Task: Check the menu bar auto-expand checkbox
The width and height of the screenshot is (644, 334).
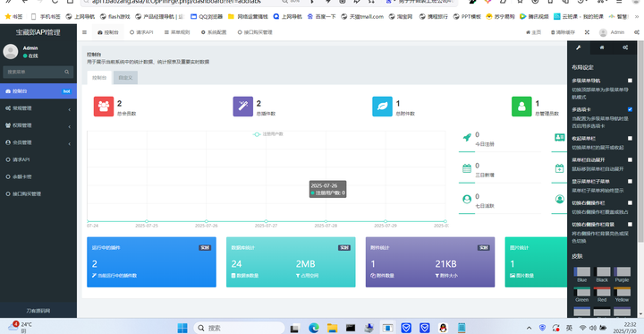Action: click(630, 159)
